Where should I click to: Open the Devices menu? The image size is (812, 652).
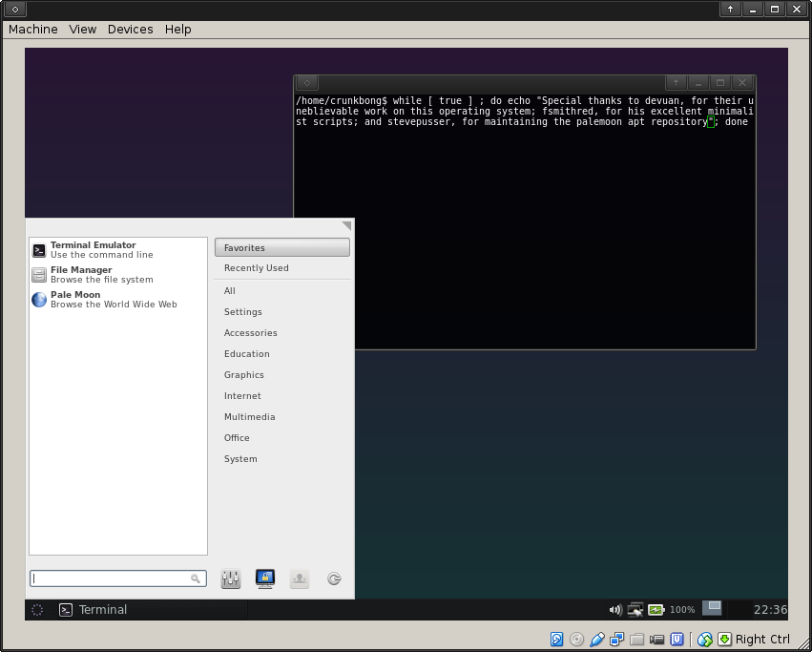coord(130,29)
